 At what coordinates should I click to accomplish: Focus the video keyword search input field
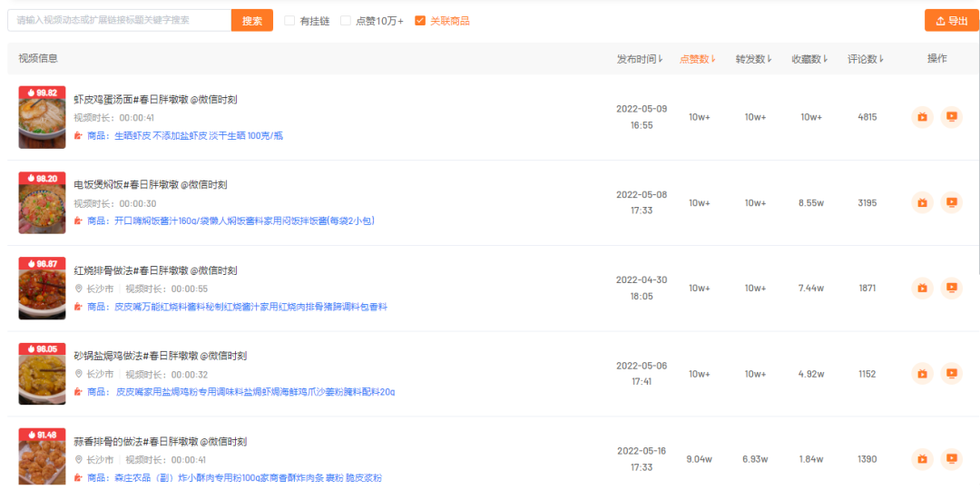120,21
